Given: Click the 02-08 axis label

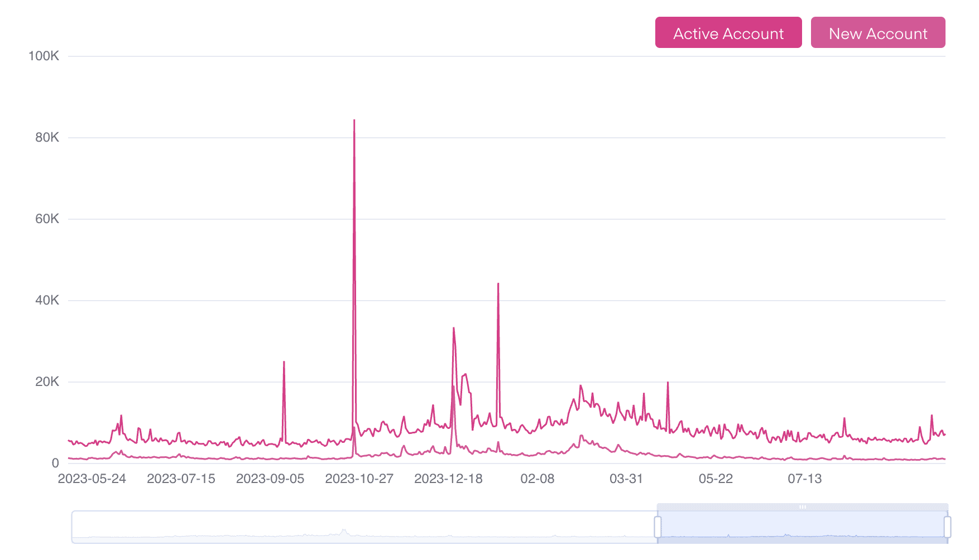Looking at the screenshot, I should [538, 479].
